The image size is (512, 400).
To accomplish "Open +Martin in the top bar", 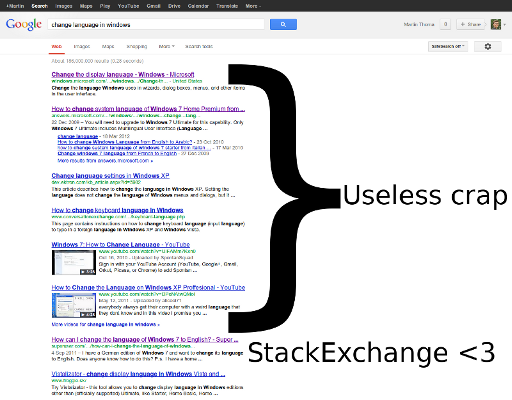I will pyautogui.click(x=15, y=6).
